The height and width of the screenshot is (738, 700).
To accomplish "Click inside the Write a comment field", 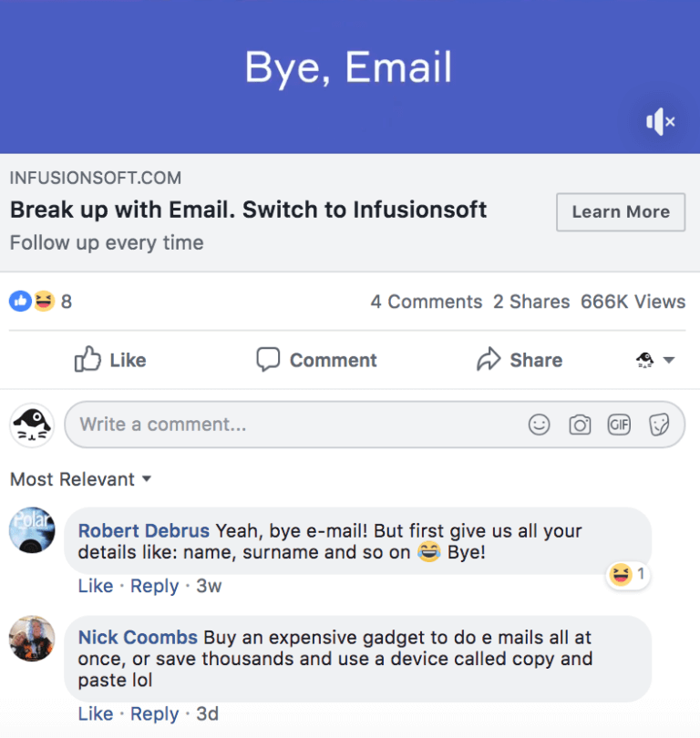I will coord(292,425).
